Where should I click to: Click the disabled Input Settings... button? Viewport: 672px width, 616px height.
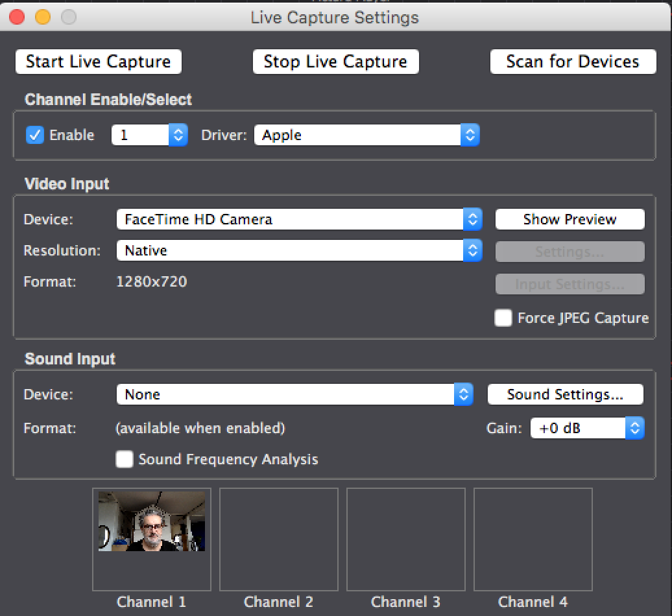[570, 284]
